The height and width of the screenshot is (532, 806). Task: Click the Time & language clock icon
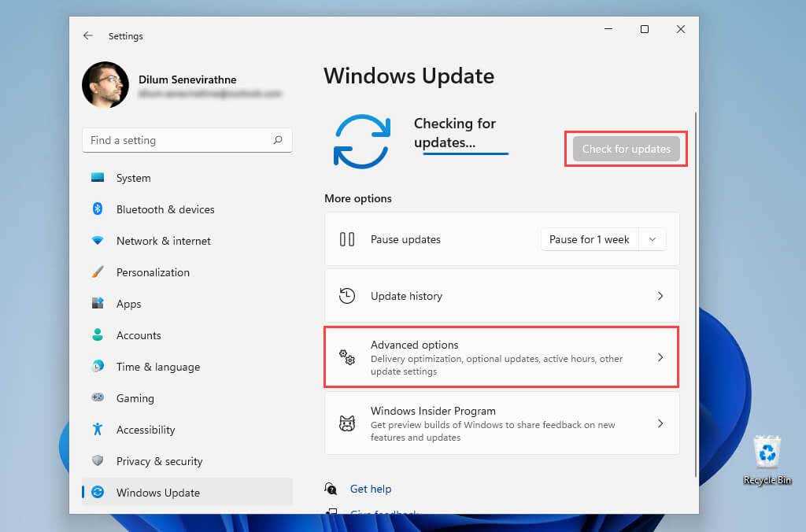click(98, 367)
